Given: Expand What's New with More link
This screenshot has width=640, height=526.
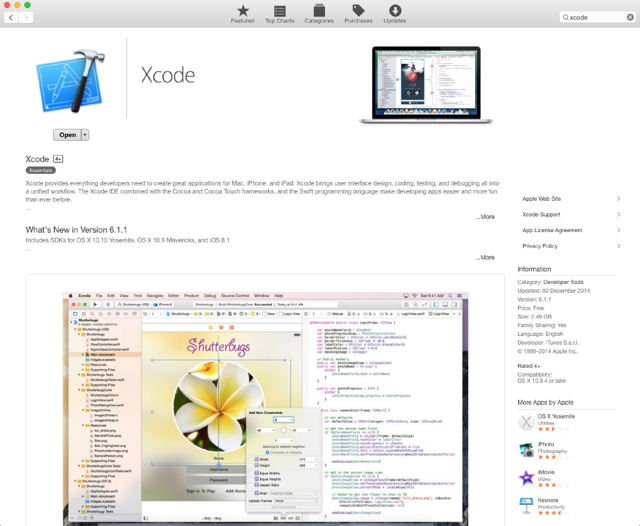Looking at the screenshot, I should [485, 257].
